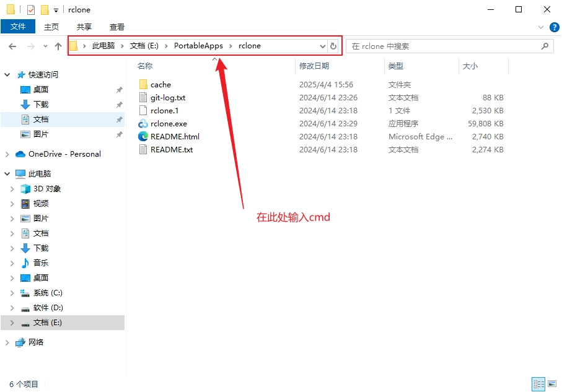This screenshot has height=392, width=562.
Task: Open 桌面 under quick access
Action: click(40, 90)
